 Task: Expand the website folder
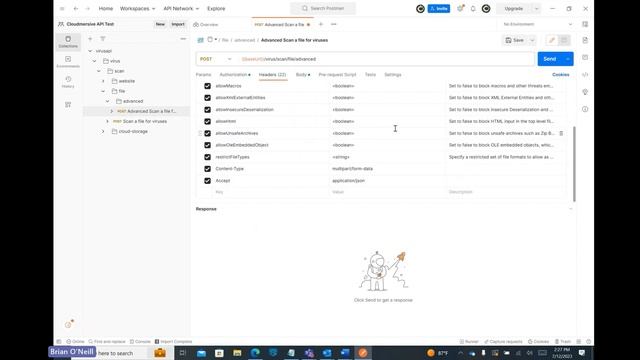point(103,81)
